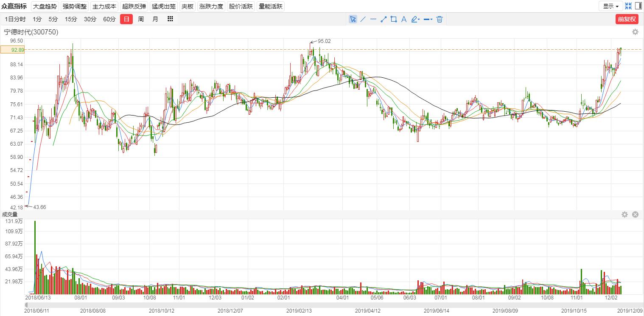644x316 pixels.
Task: Switch to 60分 timeframe
Action: pyautogui.click(x=109, y=19)
